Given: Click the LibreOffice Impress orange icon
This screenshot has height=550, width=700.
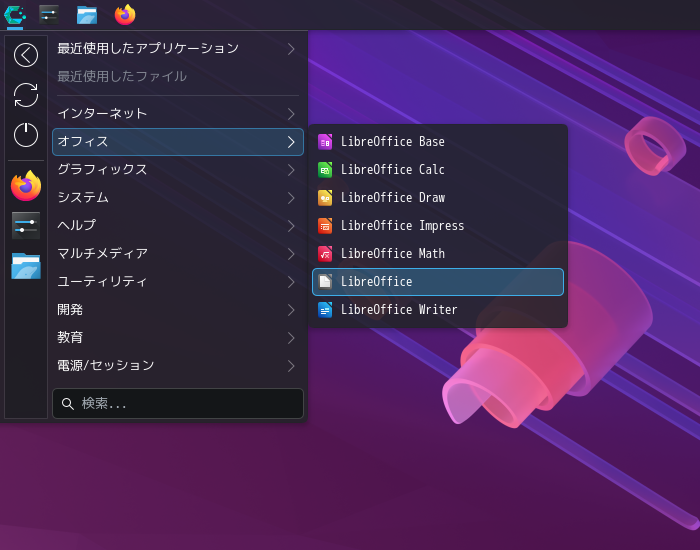Looking at the screenshot, I should click(x=325, y=226).
